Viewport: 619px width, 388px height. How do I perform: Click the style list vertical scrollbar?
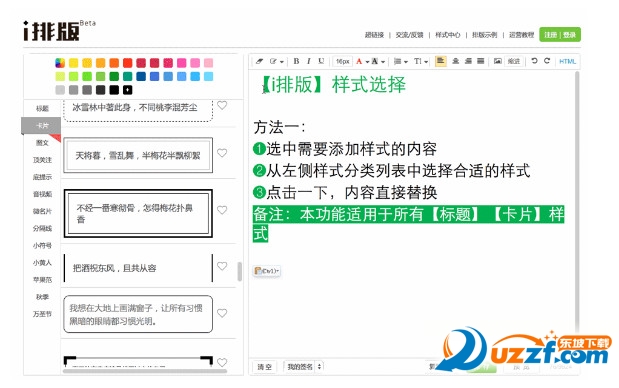pos(240,272)
